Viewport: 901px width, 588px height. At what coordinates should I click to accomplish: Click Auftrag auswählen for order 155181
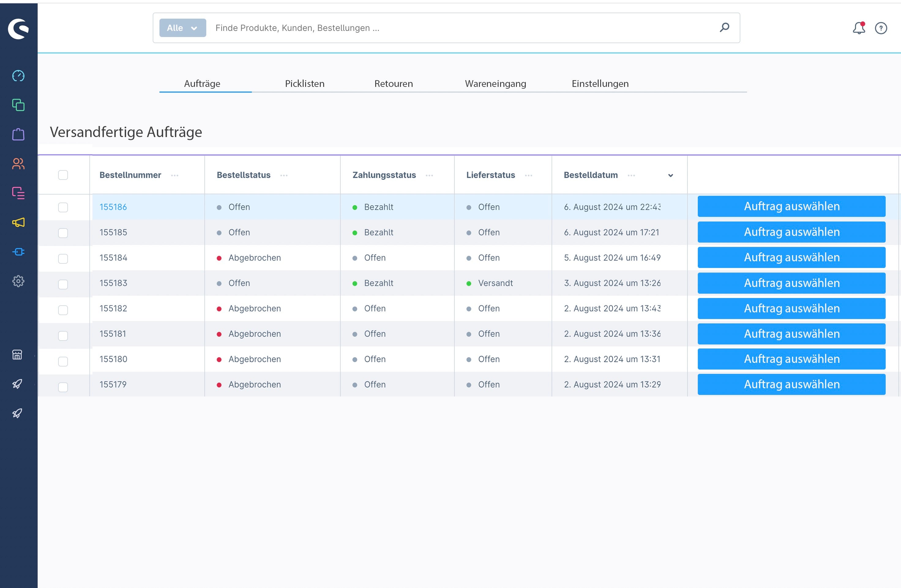point(792,334)
